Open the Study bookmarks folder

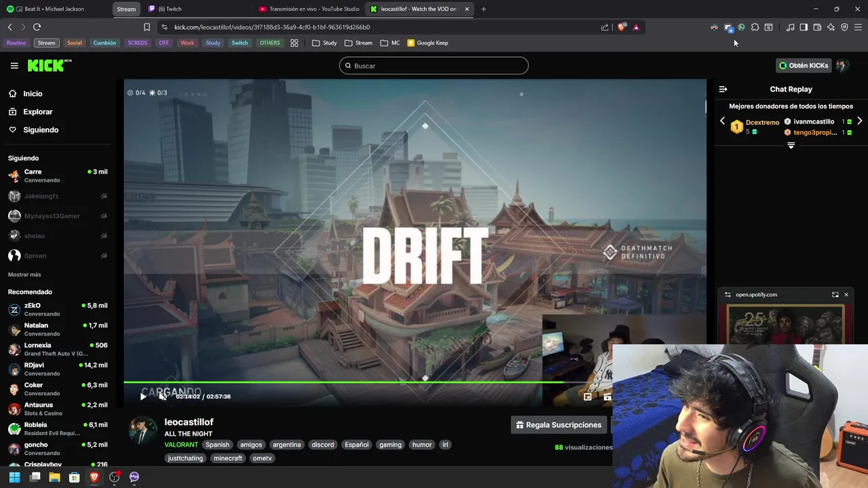(324, 43)
